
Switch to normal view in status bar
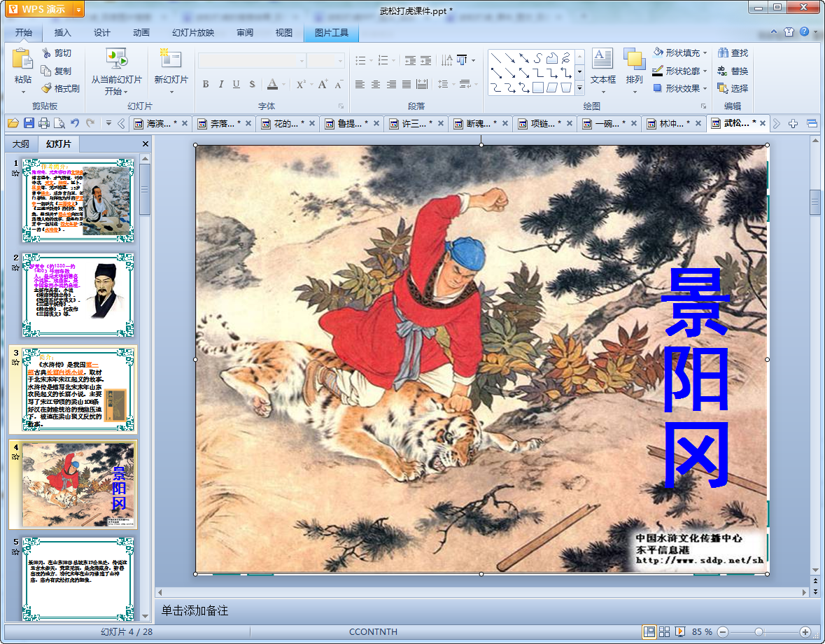click(x=649, y=631)
